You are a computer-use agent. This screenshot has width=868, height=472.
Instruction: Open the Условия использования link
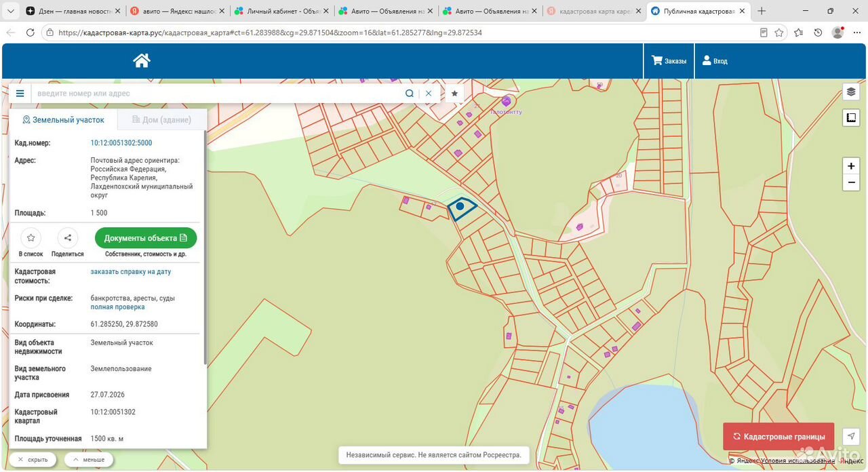click(x=797, y=461)
